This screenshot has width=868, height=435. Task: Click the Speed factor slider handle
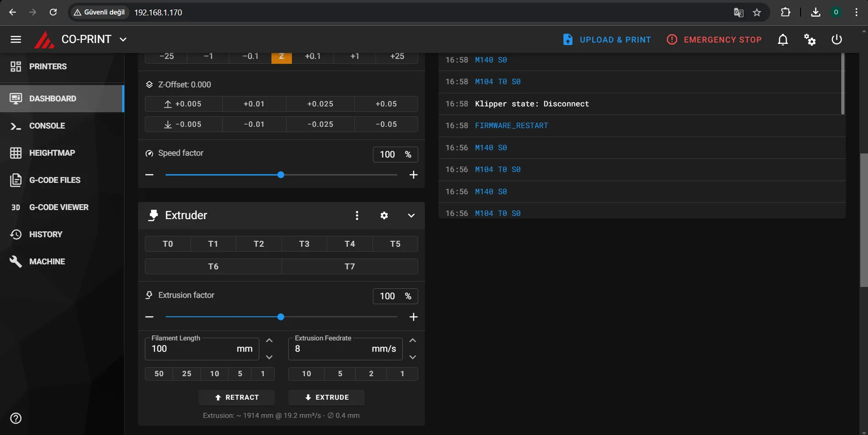pos(281,175)
